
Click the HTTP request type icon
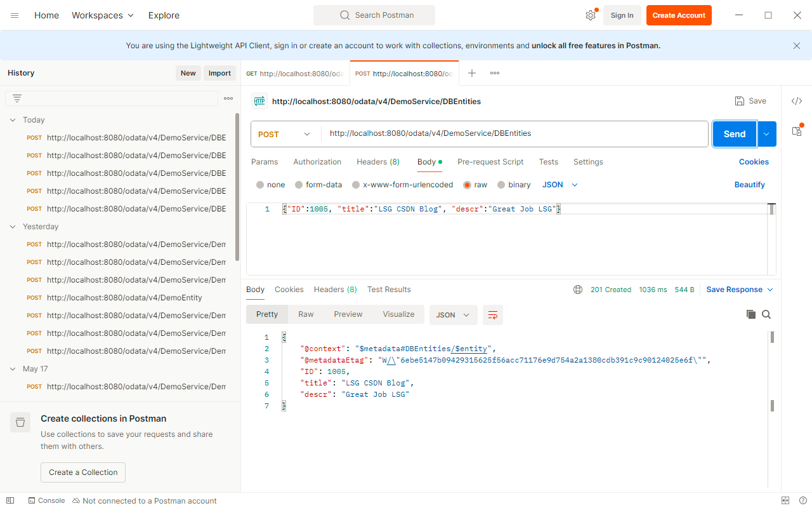[x=259, y=101]
